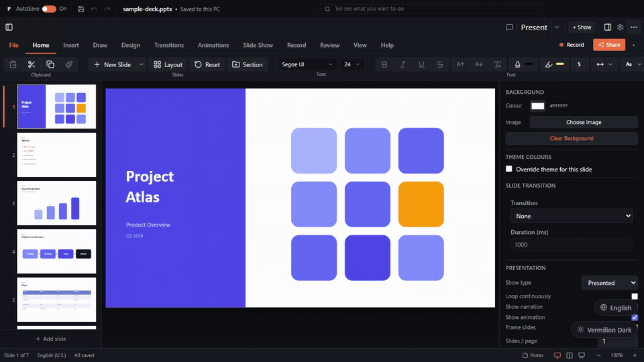Switch to the Animations tab

tap(213, 45)
